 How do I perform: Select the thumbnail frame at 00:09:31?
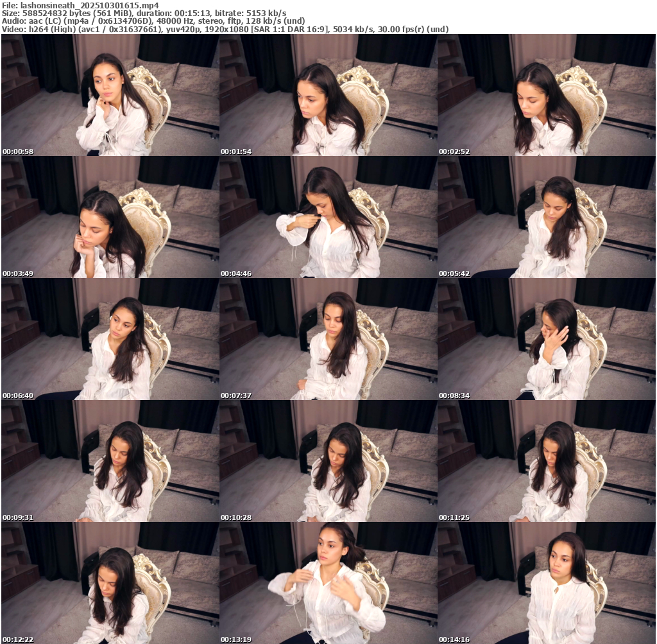coord(110,461)
